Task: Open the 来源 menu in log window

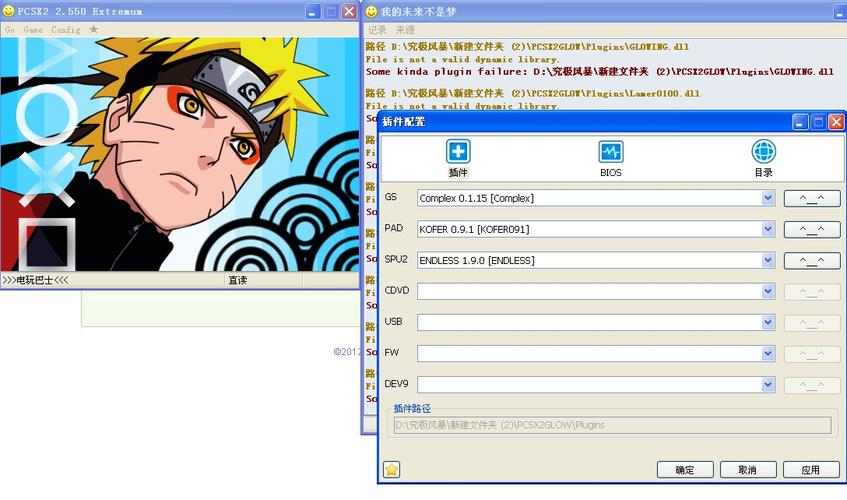Action: pos(405,30)
